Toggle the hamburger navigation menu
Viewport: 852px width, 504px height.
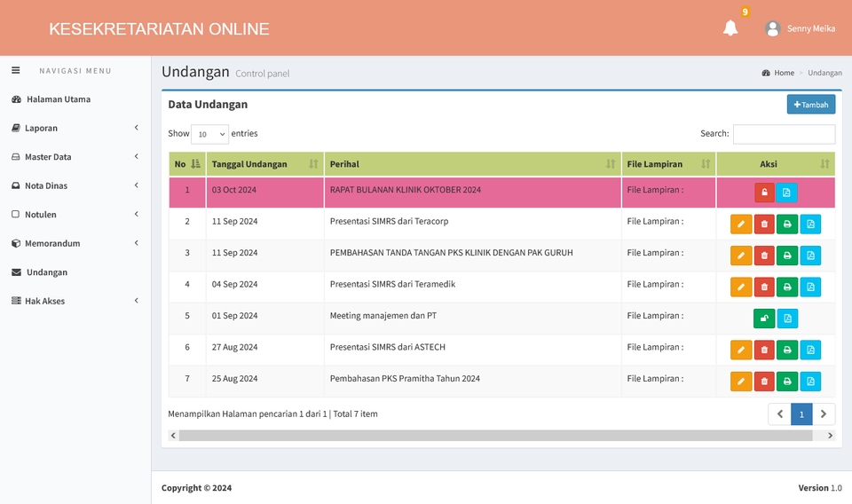16,70
